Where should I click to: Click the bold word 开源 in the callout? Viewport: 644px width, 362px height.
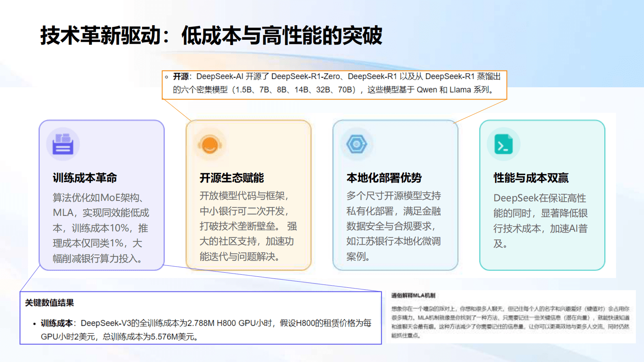tap(181, 77)
